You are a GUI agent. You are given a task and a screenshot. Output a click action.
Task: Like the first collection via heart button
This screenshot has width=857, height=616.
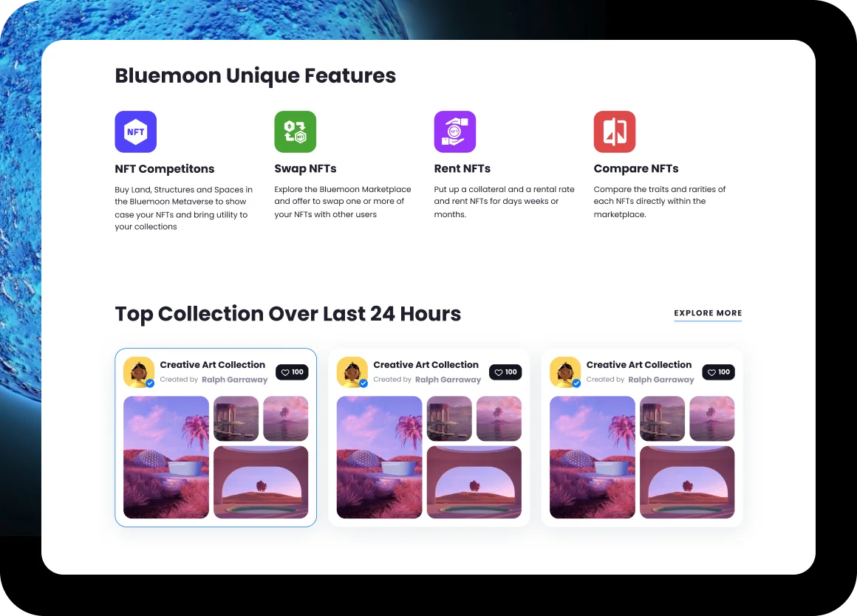pyautogui.click(x=292, y=372)
